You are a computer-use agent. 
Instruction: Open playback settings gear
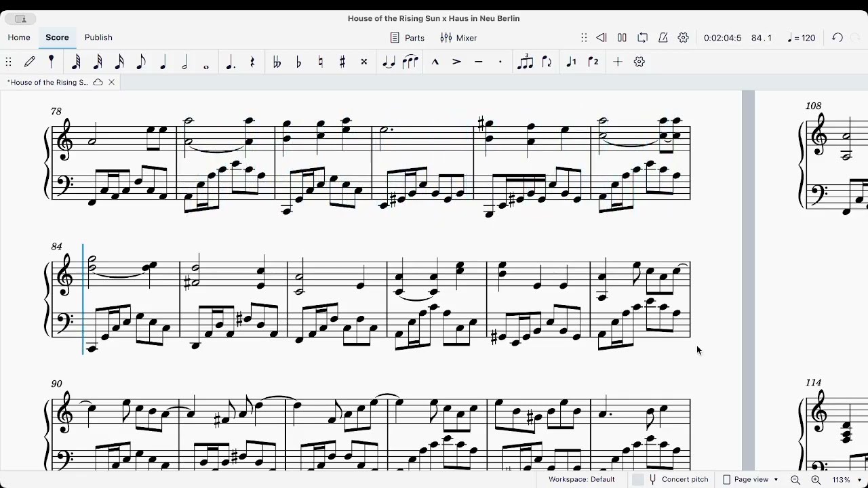(x=684, y=38)
